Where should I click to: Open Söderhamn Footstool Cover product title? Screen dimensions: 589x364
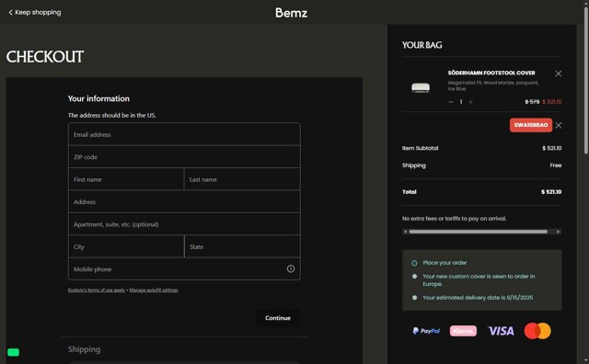[491, 73]
